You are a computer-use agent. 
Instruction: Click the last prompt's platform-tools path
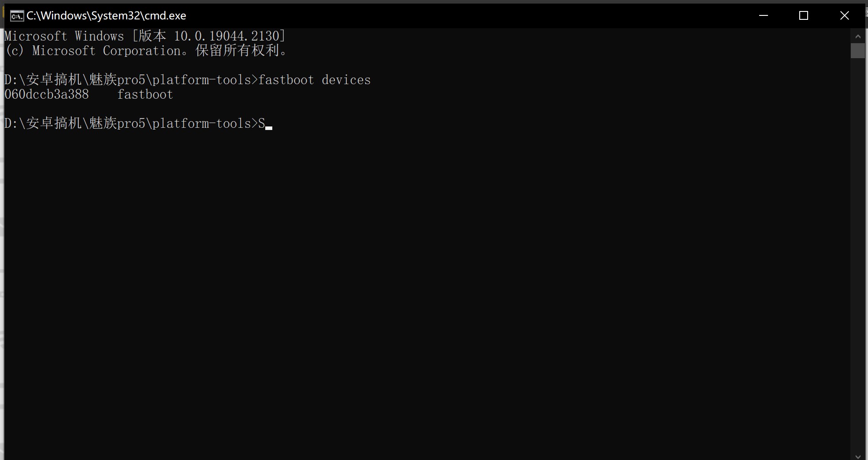point(128,123)
